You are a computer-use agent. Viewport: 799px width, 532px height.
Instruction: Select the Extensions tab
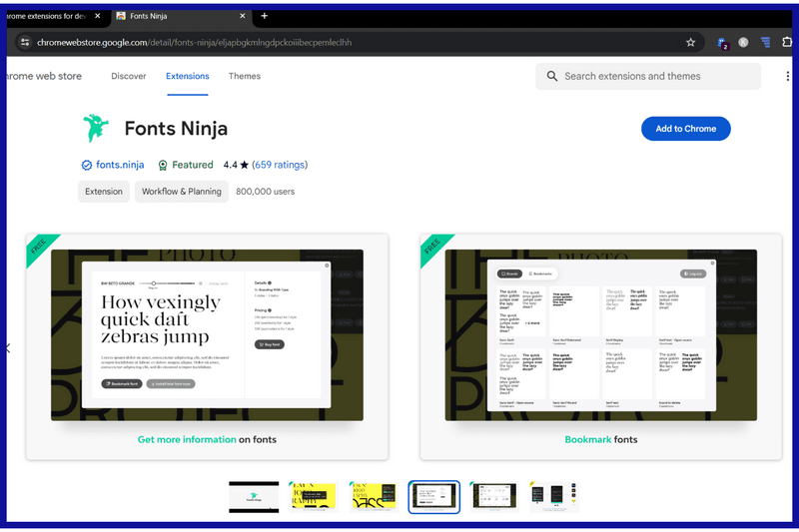(x=188, y=76)
